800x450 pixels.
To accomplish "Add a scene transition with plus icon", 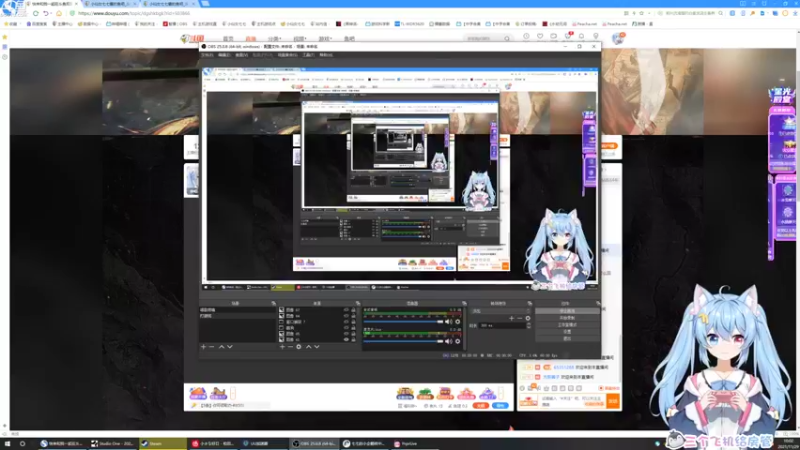I will pyautogui.click(x=512, y=318).
